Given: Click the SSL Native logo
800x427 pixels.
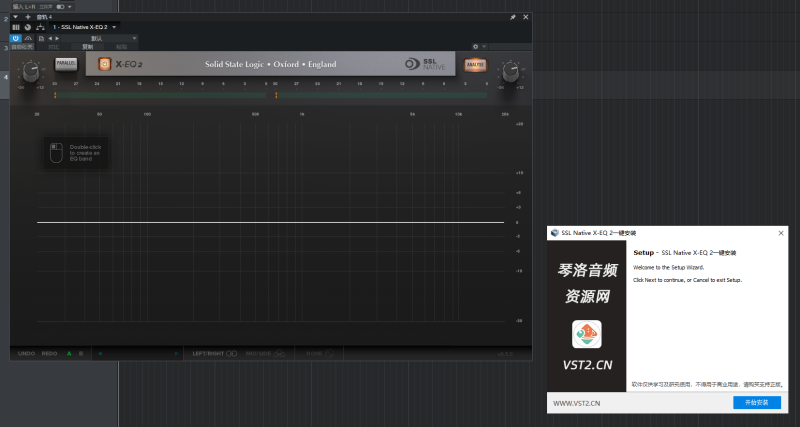Looking at the screenshot, I should click(x=425, y=64).
